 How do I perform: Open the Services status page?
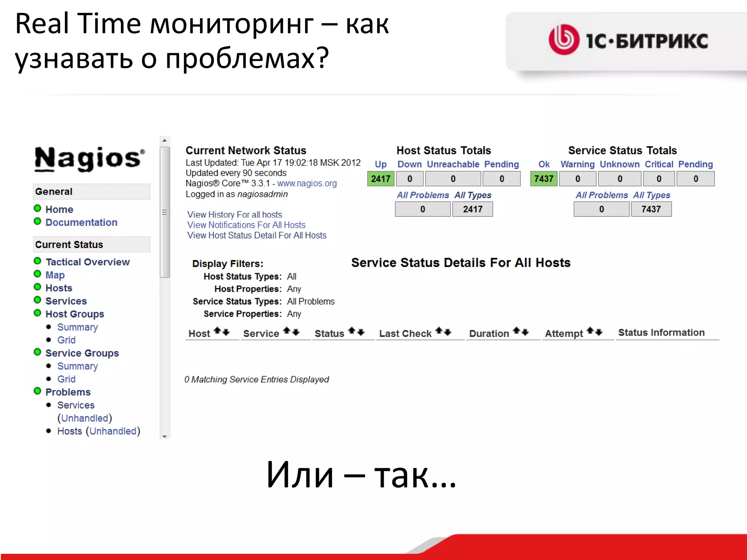[66, 301]
